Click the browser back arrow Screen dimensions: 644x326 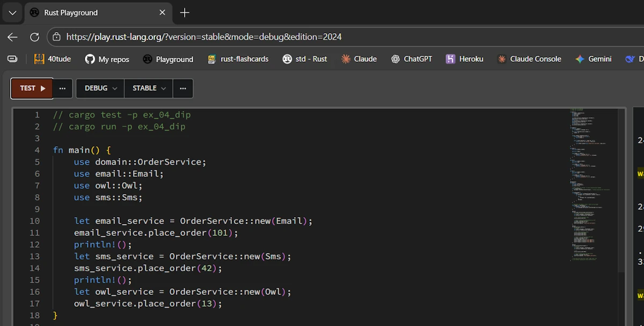coord(12,37)
